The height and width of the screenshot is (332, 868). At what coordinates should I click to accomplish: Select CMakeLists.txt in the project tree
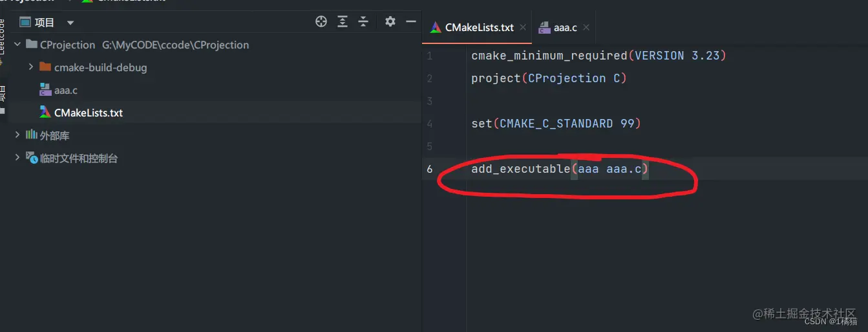(89, 113)
